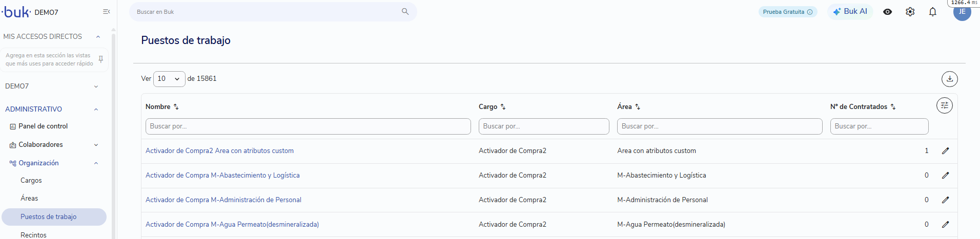
Task: Edit the M-Agua Permeato row pencil
Action: [945, 225]
